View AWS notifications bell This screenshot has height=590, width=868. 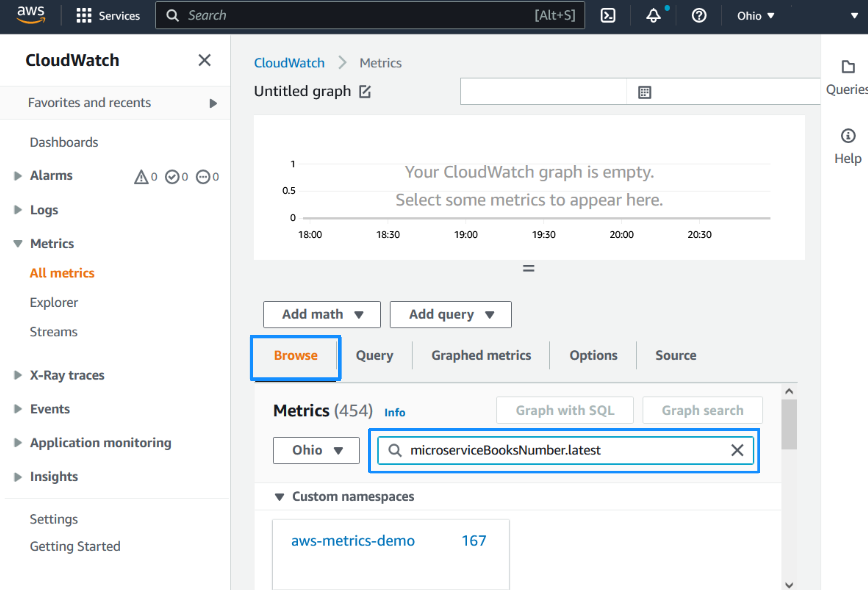tap(653, 15)
